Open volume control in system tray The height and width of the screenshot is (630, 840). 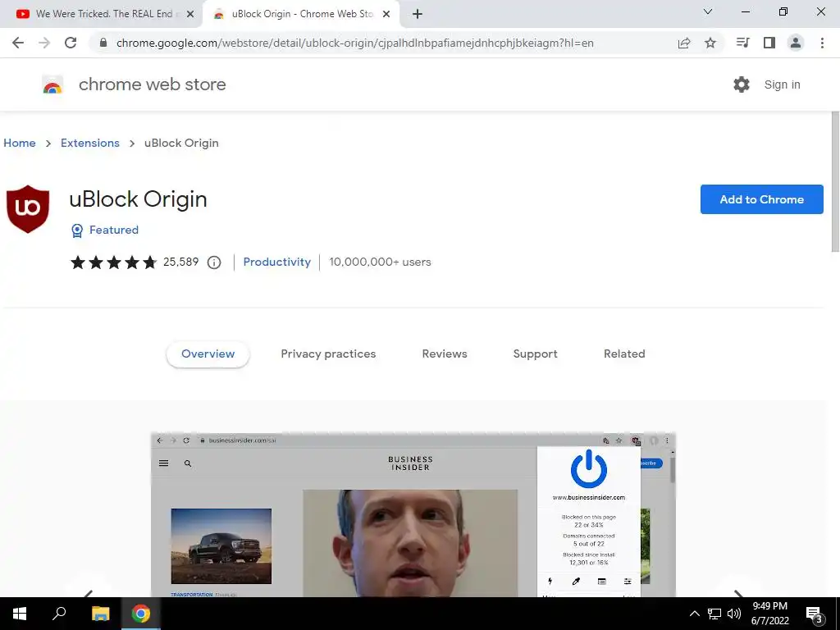tap(734, 614)
